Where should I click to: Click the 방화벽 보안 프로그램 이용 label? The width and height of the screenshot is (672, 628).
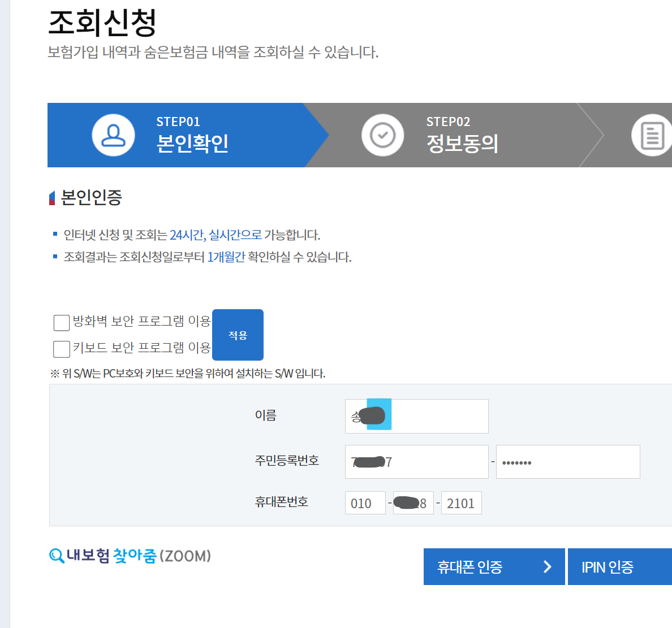pos(142,321)
